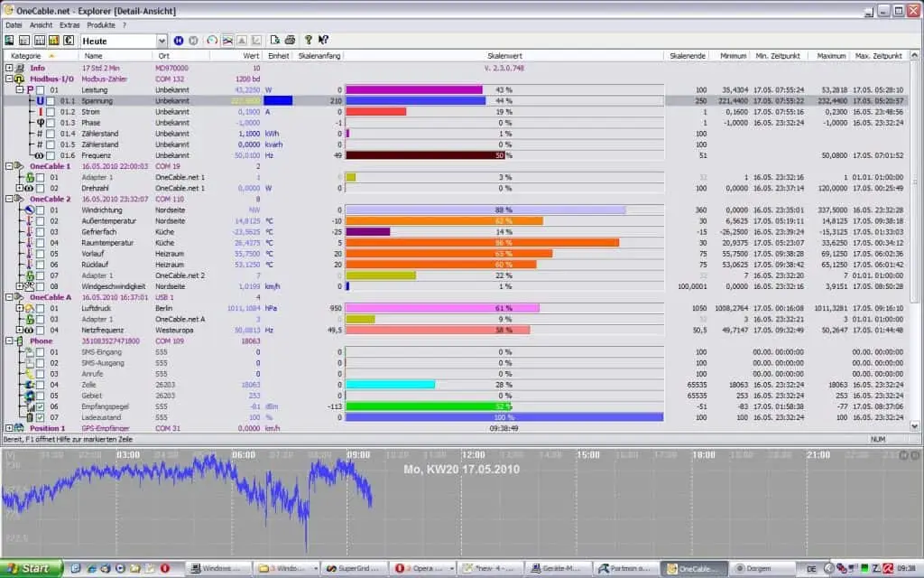Image resolution: width=924 pixels, height=578 pixels.
Task: Open the Ansicht menu
Action: point(42,25)
